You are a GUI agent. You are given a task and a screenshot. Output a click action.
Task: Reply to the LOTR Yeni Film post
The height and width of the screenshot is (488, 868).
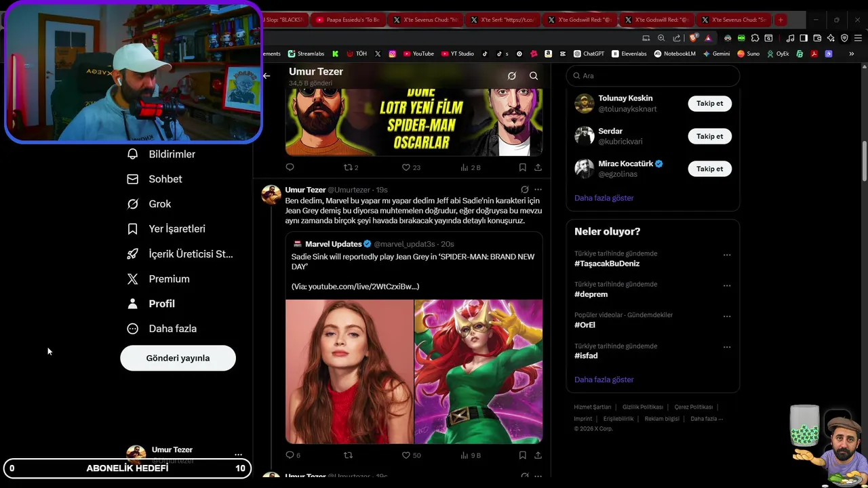[290, 167]
